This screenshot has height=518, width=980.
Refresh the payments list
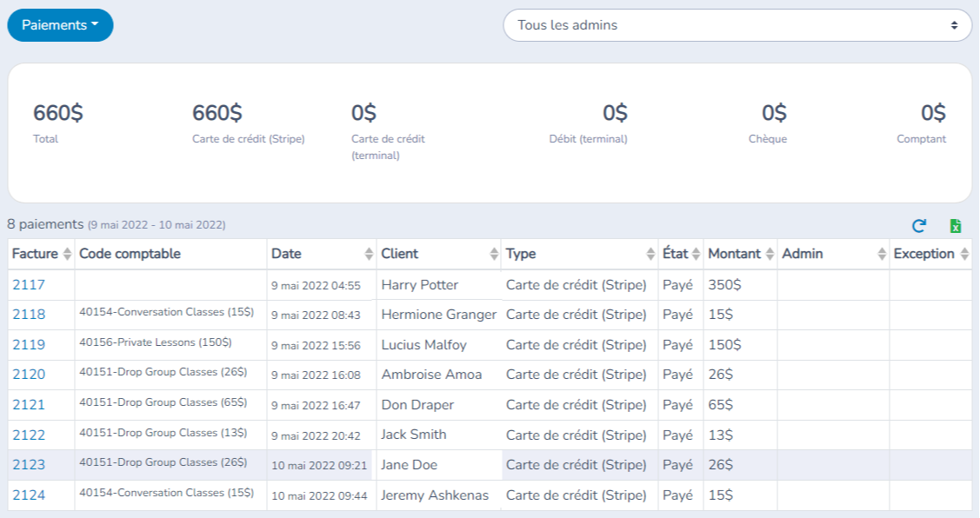(919, 226)
